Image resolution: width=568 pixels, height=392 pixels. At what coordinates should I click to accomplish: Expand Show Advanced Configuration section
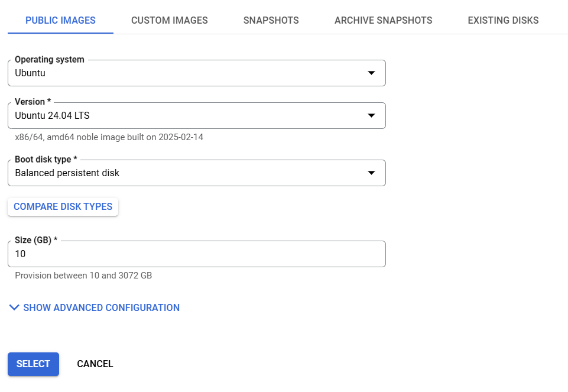(x=94, y=307)
